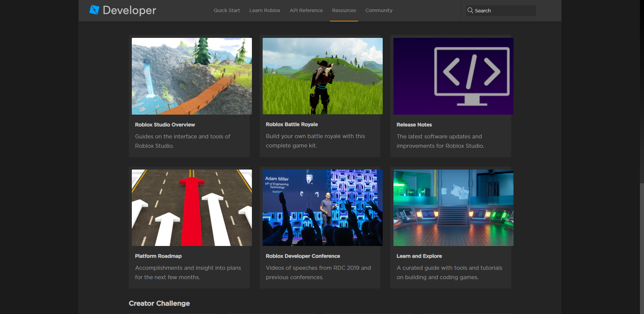
Task: Click the red arrow roadmap thumbnail
Action: [x=192, y=207]
